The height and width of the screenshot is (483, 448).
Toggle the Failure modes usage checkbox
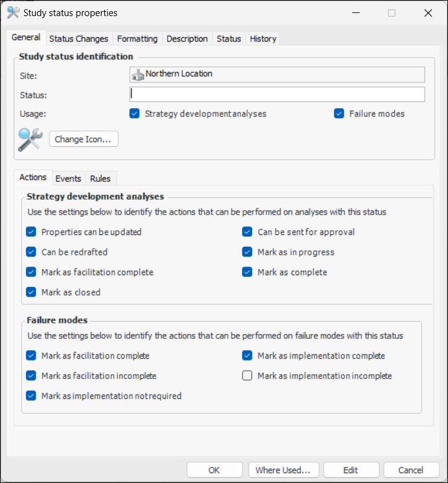[339, 113]
